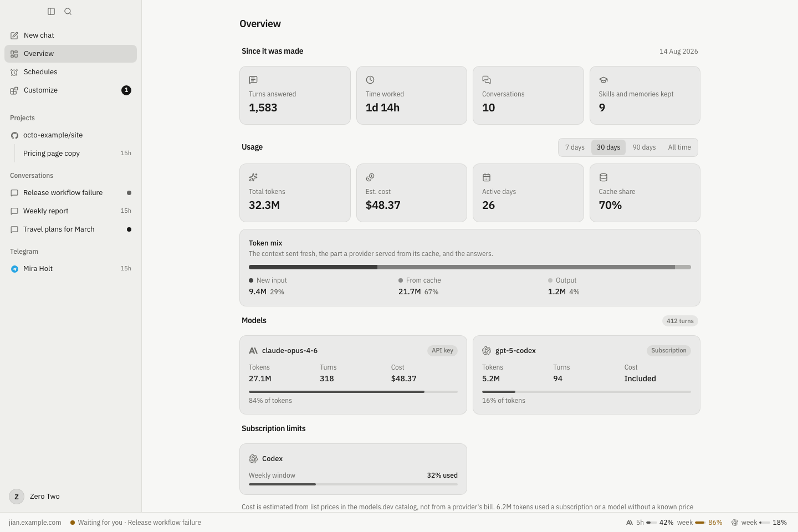Open search with the magnifier icon
The width and height of the screenshot is (798, 532).
click(x=68, y=11)
